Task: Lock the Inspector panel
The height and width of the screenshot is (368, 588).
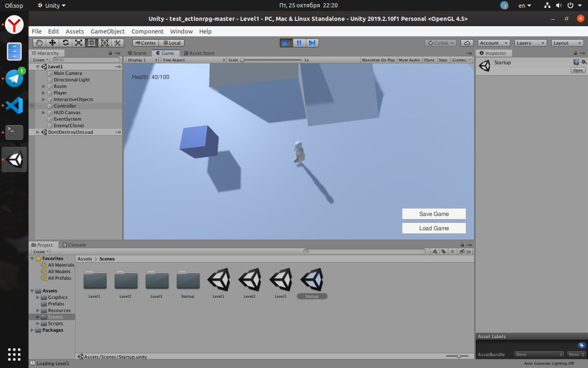Action: 576,53
